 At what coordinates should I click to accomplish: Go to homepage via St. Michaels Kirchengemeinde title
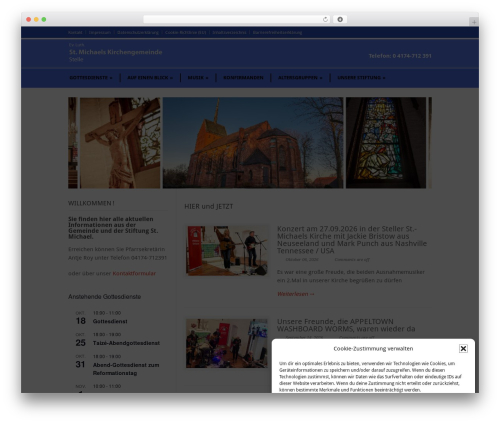[115, 52]
